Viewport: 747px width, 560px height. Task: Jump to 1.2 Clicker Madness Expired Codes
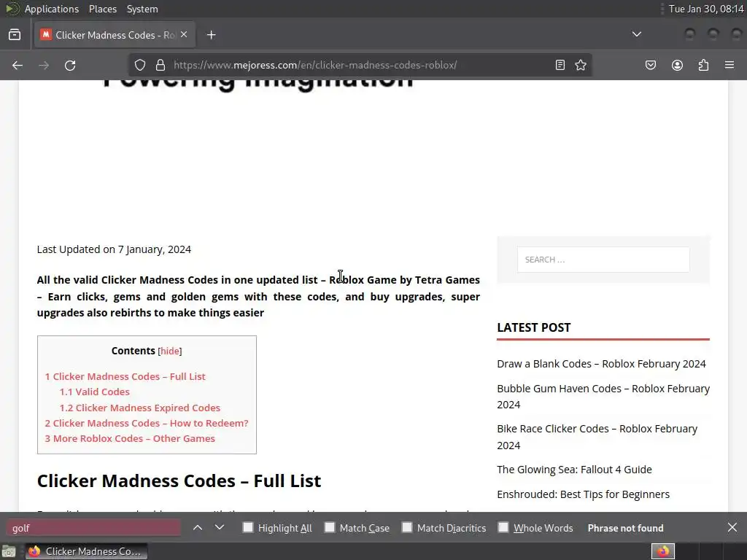pyautogui.click(x=139, y=408)
